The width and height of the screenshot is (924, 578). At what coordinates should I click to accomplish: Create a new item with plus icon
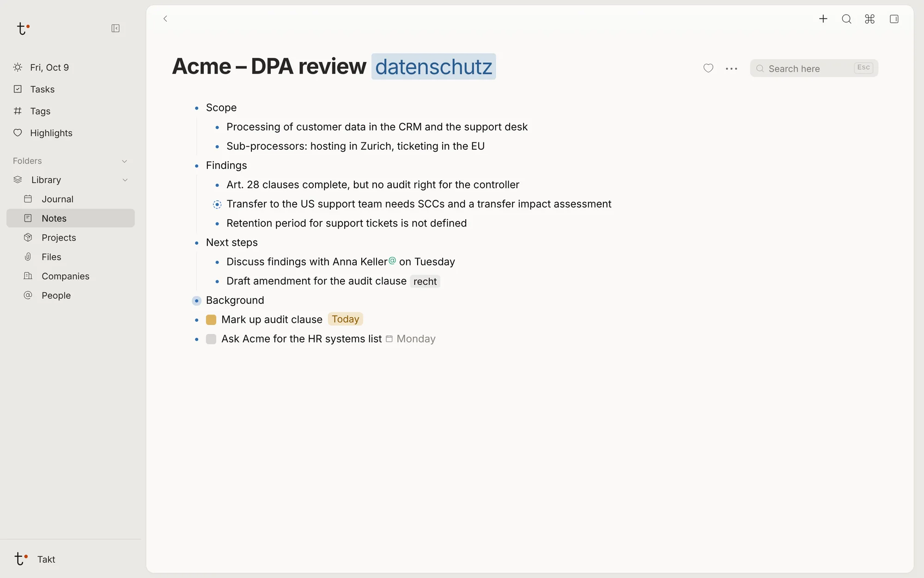click(823, 19)
